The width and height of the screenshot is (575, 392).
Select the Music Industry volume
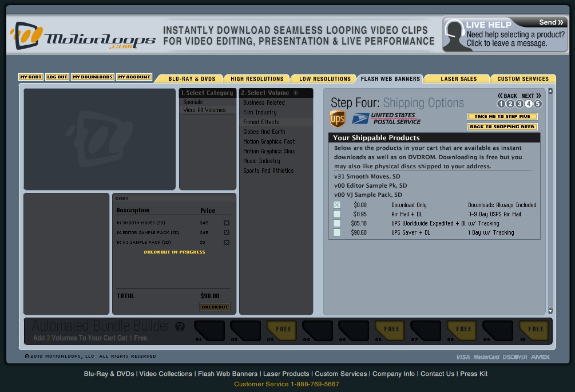(x=262, y=161)
